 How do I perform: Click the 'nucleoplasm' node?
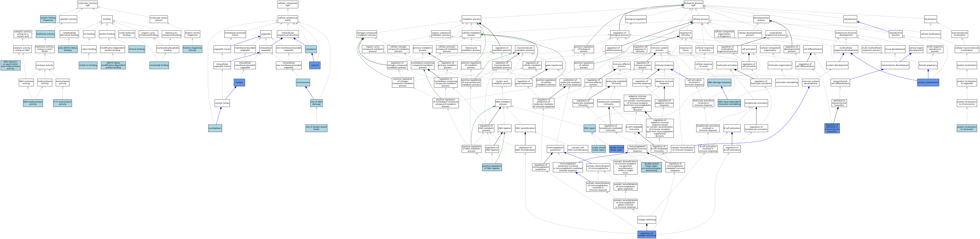click(x=215, y=128)
